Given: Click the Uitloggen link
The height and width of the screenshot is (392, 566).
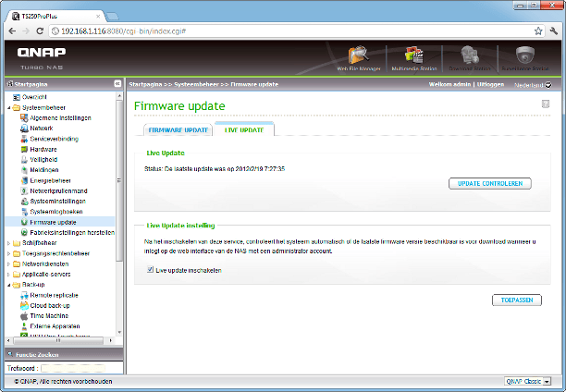Looking at the screenshot, I should tap(490, 84).
